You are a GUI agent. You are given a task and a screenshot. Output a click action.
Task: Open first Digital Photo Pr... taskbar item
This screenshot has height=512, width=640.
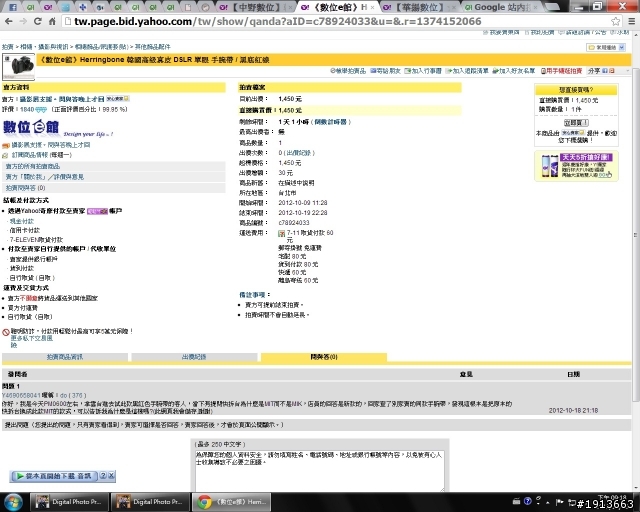[69, 502]
